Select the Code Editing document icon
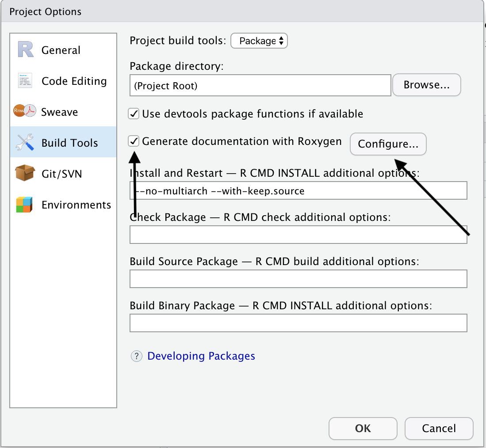 (x=26, y=81)
